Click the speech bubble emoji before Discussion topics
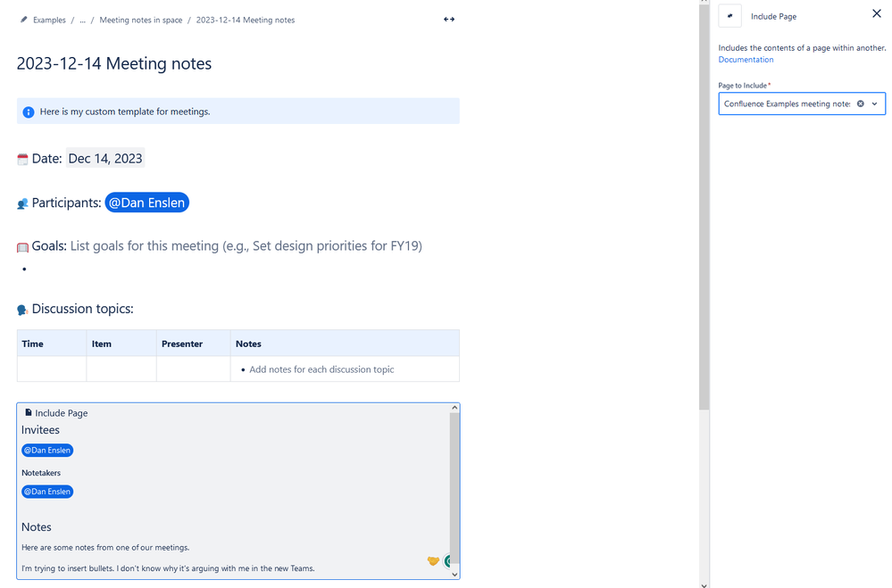The width and height of the screenshot is (892, 588). [x=21, y=309]
